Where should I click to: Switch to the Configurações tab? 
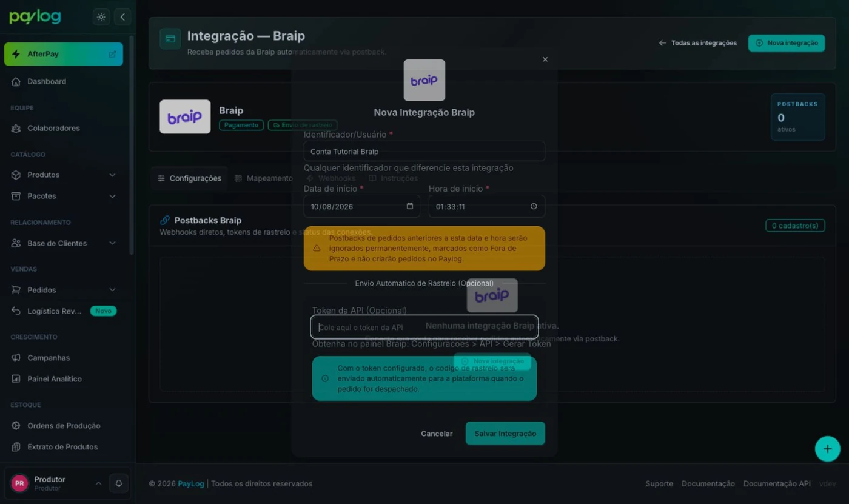[189, 178]
